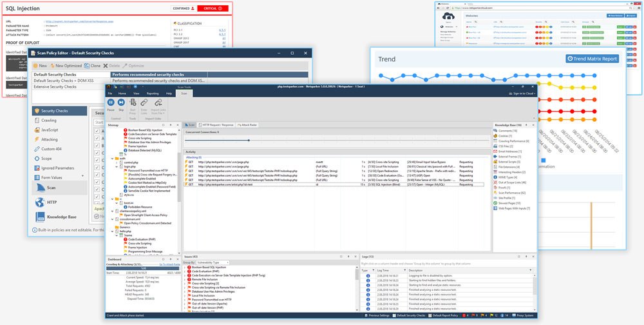Screen dimensions: 644x325
Task: Click Previous Settings in the status bar
Action: point(377,315)
